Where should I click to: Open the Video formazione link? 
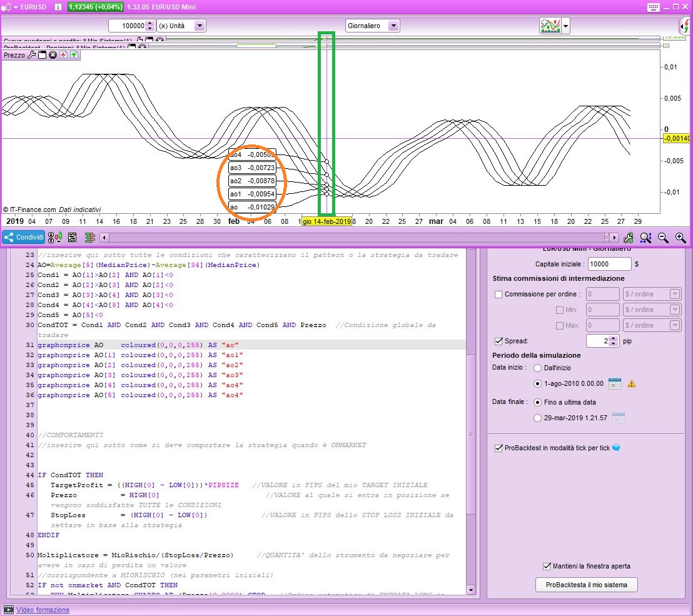coord(43,610)
